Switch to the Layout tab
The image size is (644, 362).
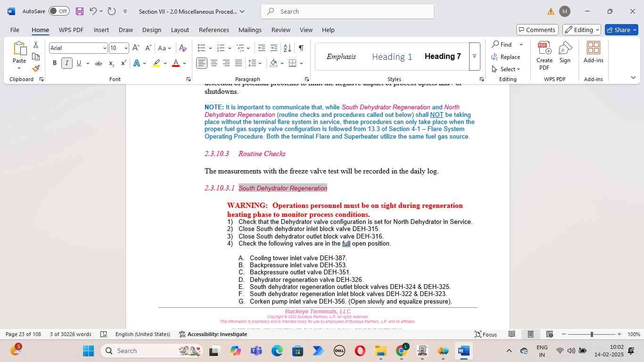click(180, 30)
